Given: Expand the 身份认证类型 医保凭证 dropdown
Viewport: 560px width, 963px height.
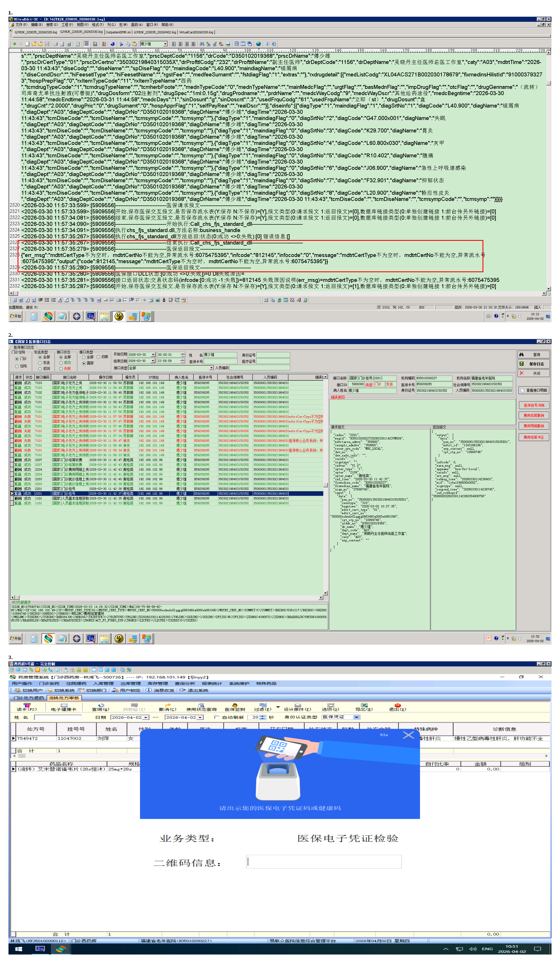Looking at the screenshot, I should pyautogui.click(x=356, y=717).
